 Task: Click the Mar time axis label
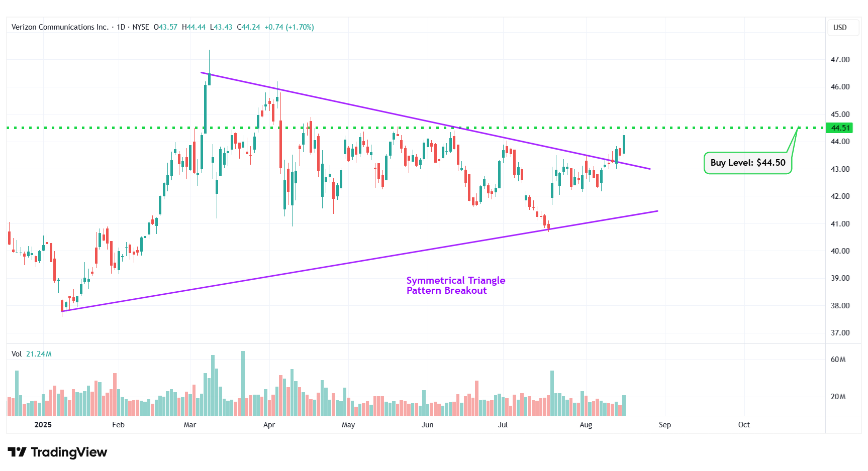coord(190,425)
